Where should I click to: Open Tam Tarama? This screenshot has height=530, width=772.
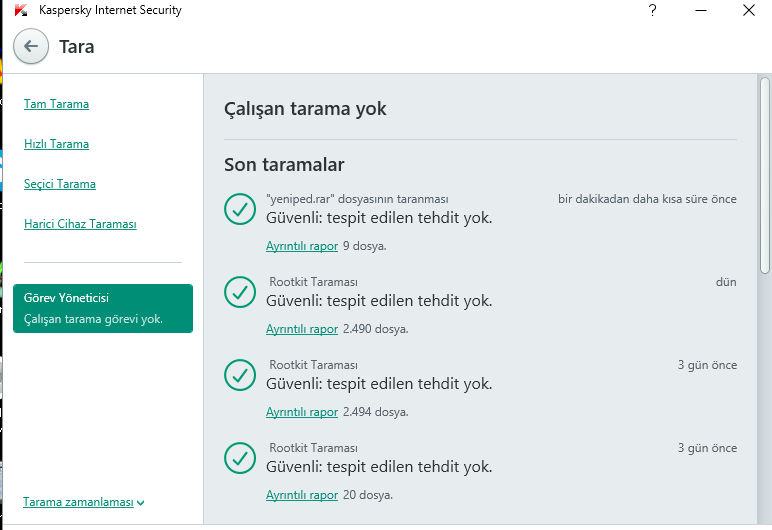57,104
